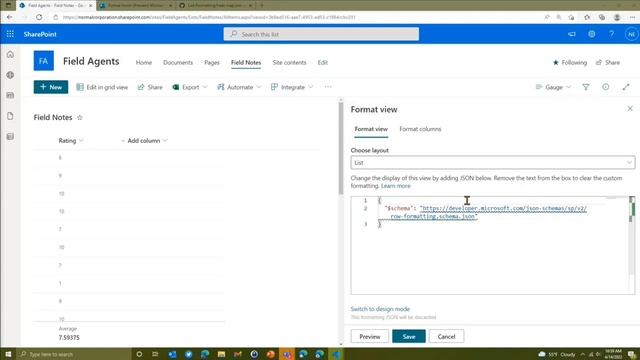The width and height of the screenshot is (640, 360).
Task: Open the details pane info icon
Action: [x=606, y=87]
